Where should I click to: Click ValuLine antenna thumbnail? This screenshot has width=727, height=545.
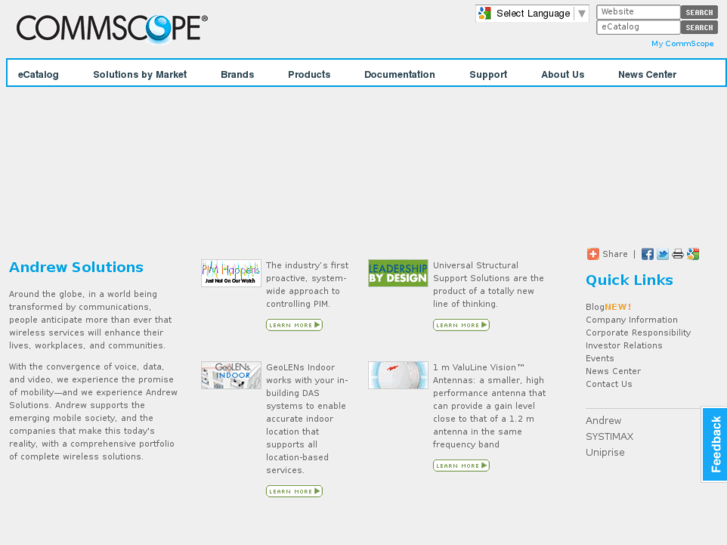(398, 375)
